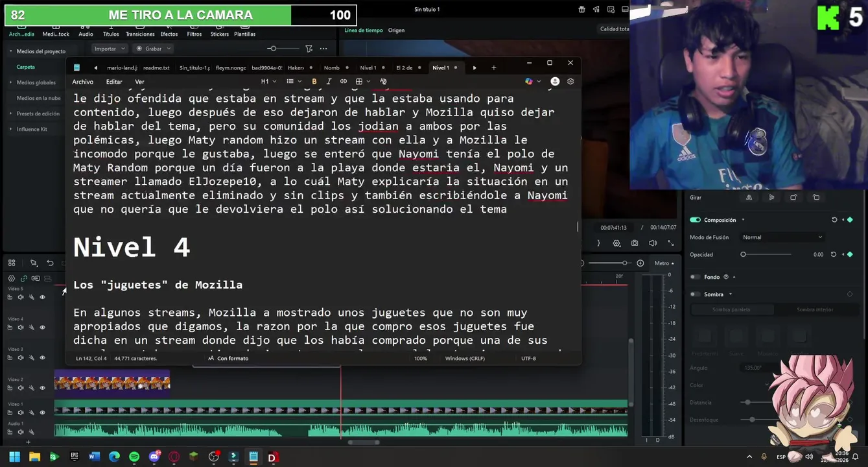The height and width of the screenshot is (467, 868).
Task: Hide the Video 3 track
Action: pos(43,357)
